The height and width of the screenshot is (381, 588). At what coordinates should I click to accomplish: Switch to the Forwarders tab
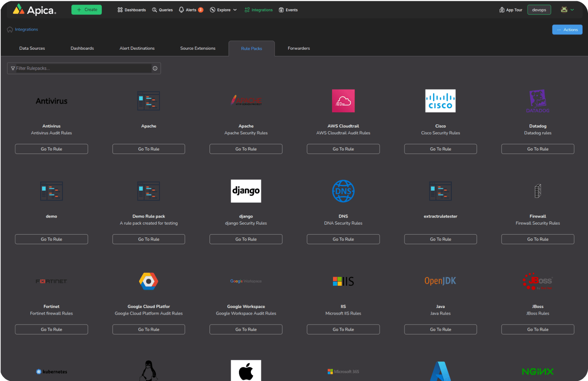click(299, 49)
